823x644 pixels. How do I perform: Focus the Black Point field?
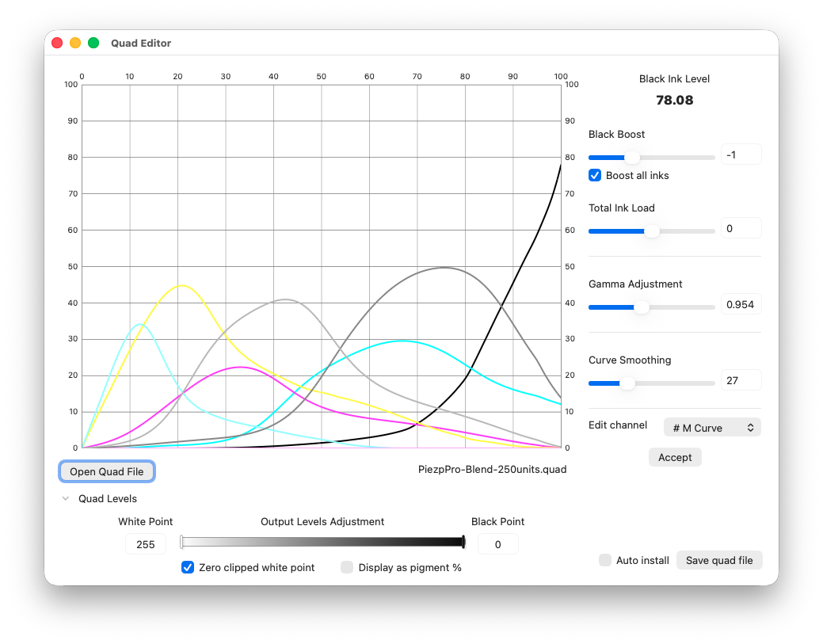497,544
